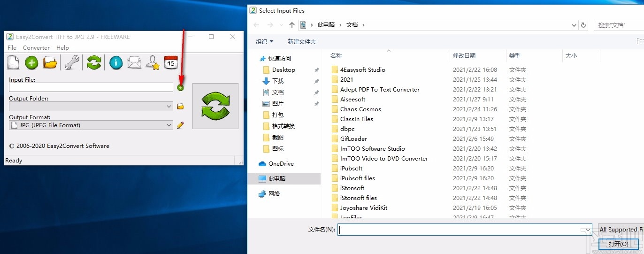The image size is (644, 254).
Task: Select the 4Easysoft Studio folder
Action: click(x=362, y=70)
